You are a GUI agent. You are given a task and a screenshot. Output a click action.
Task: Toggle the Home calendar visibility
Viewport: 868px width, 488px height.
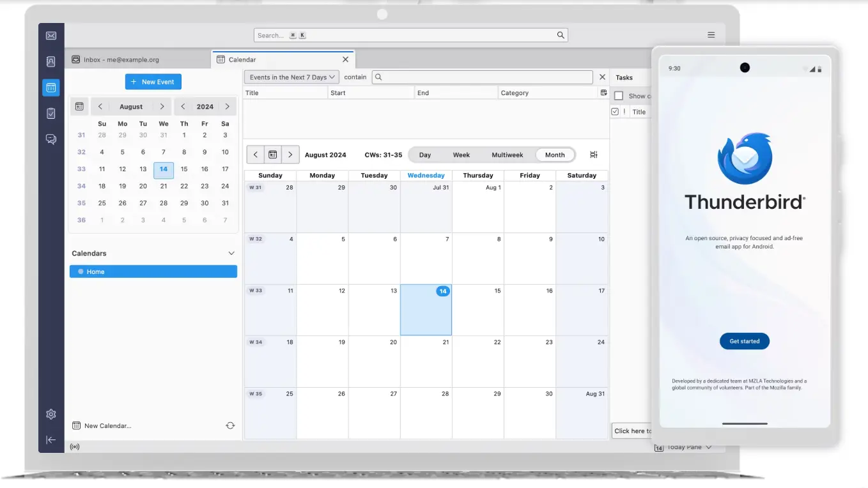coord(81,271)
